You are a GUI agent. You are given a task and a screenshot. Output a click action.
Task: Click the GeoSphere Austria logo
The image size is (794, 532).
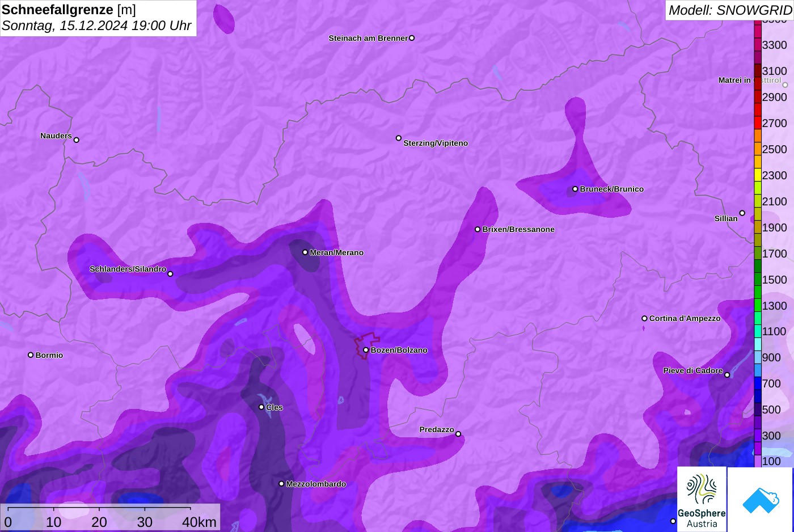tap(702, 499)
